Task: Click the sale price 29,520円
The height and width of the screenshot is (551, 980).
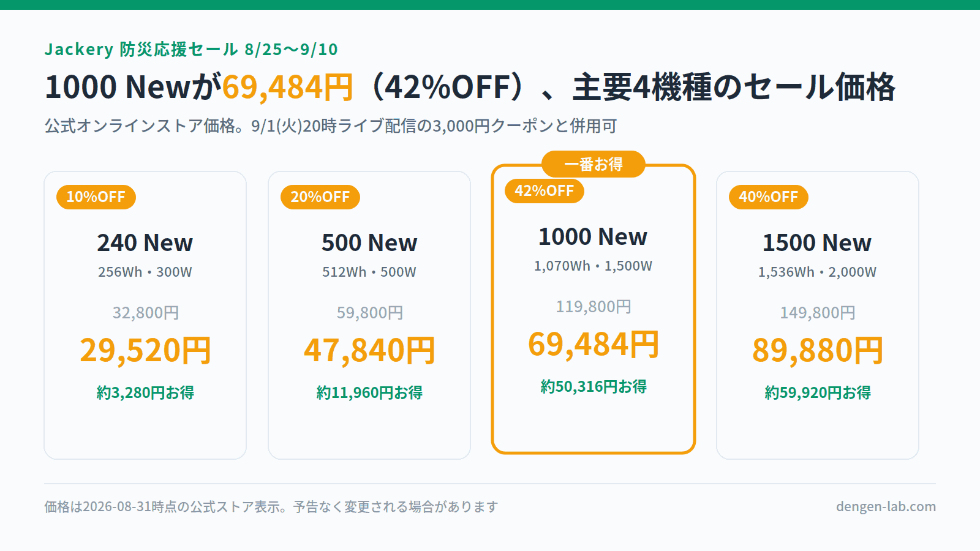Action: pos(145,350)
